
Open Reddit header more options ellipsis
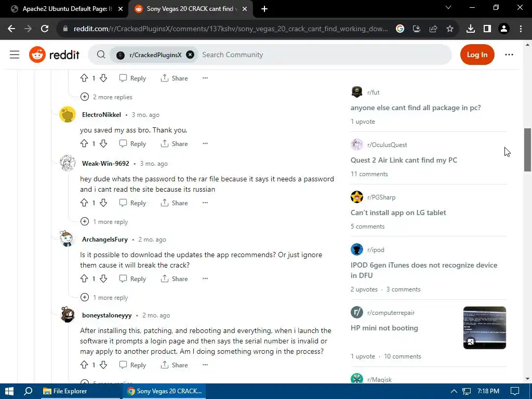[x=509, y=55]
